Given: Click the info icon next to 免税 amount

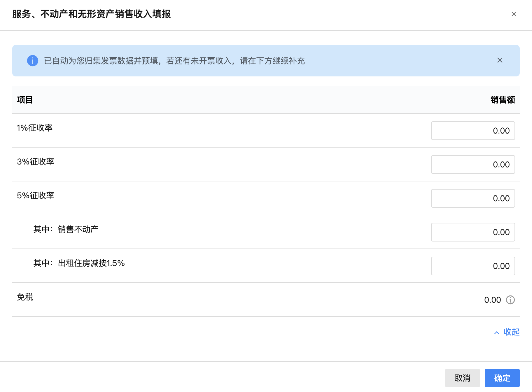Looking at the screenshot, I should click(510, 300).
